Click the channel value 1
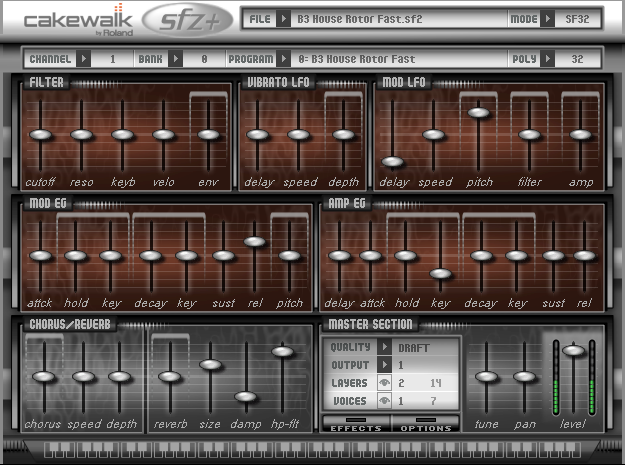 112,59
